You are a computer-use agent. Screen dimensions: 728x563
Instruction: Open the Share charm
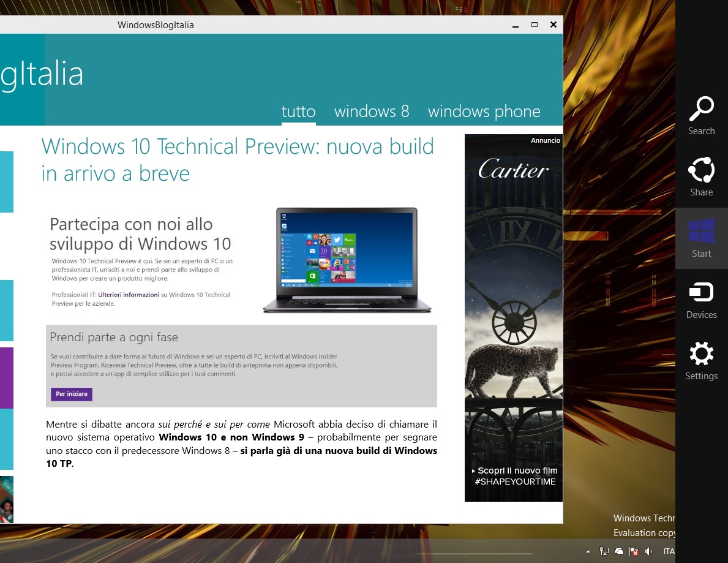coord(701,177)
